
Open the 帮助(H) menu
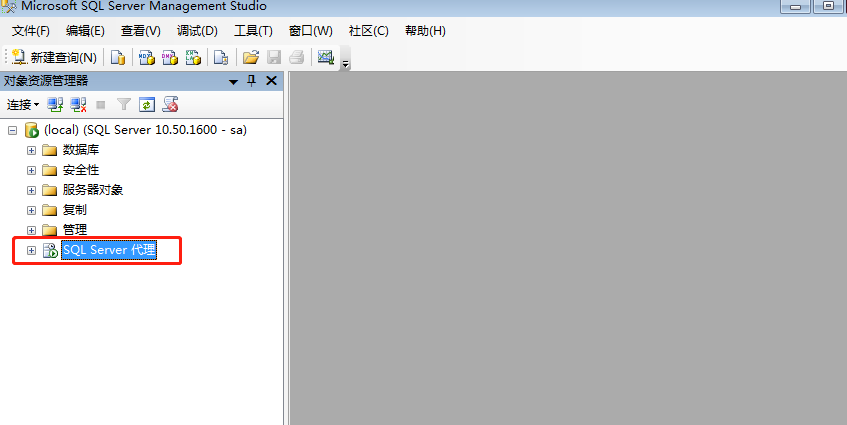tap(425, 31)
